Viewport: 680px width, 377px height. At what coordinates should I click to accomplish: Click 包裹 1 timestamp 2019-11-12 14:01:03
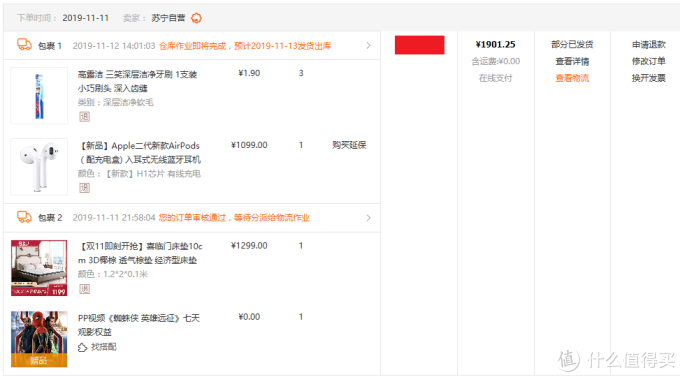114,46
